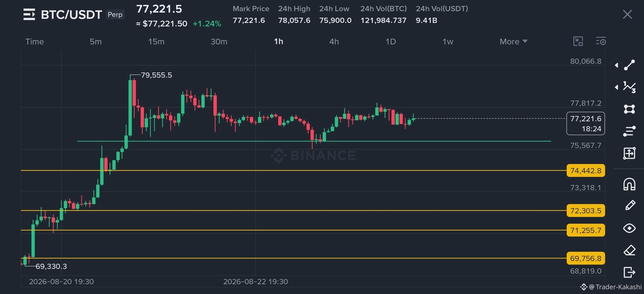
Task: Click the @Trader-Kakashi username
Action: coord(615,287)
